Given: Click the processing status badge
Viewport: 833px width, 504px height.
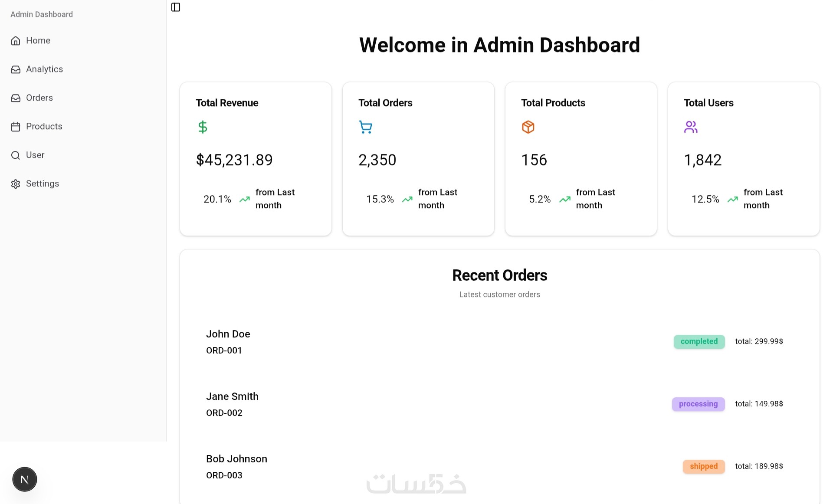Looking at the screenshot, I should [x=698, y=404].
